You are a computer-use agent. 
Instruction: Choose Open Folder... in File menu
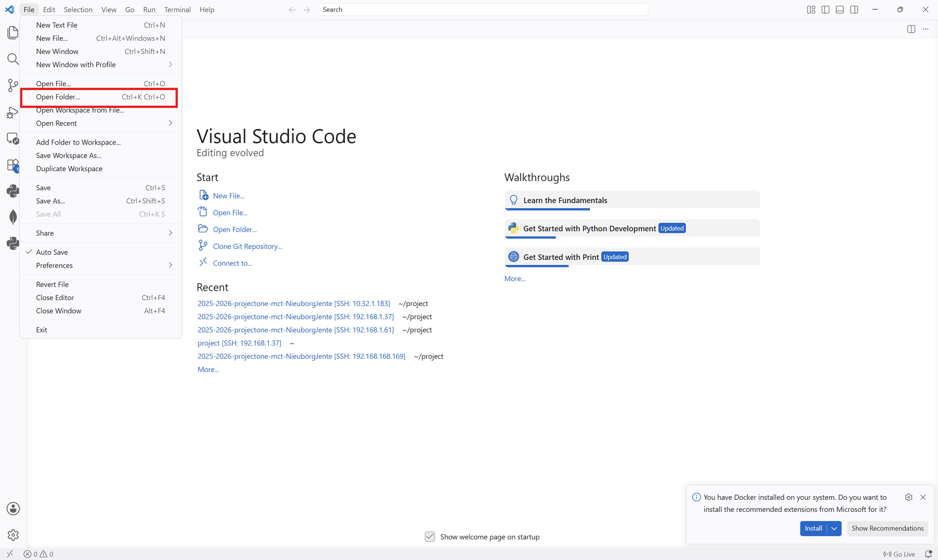point(101,97)
